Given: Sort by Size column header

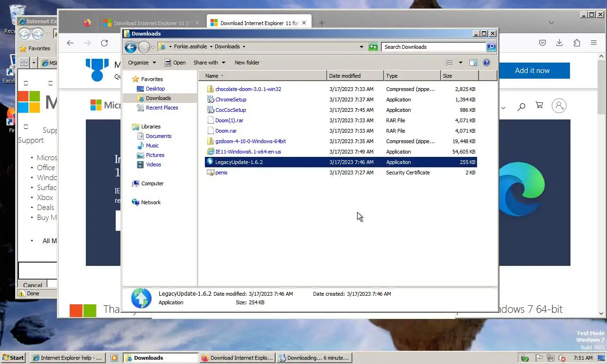Looking at the screenshot, I should [x=459, y=76].
